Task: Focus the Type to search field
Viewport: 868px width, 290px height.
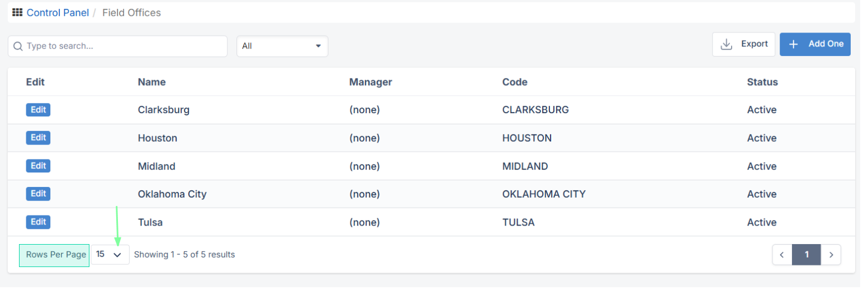Action: click(117, 46)
